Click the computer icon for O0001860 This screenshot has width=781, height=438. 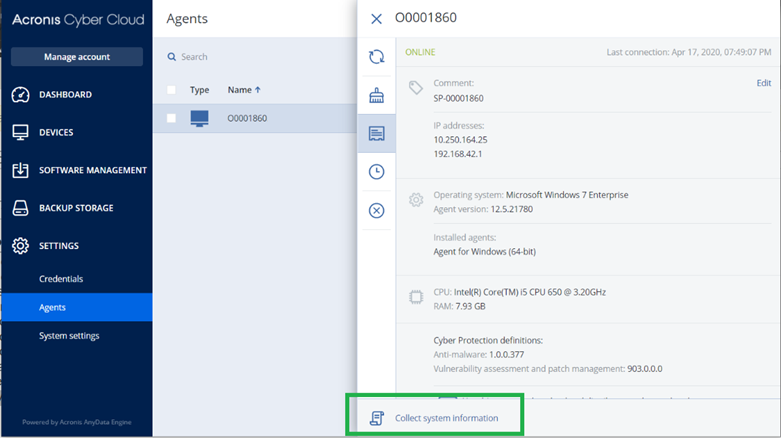(x=200, y=119)
